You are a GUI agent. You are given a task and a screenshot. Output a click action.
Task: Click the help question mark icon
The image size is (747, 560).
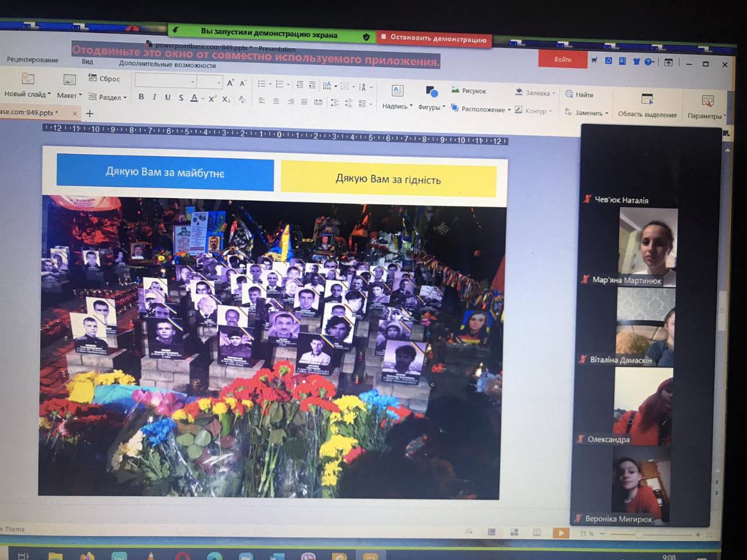[648, 61]
